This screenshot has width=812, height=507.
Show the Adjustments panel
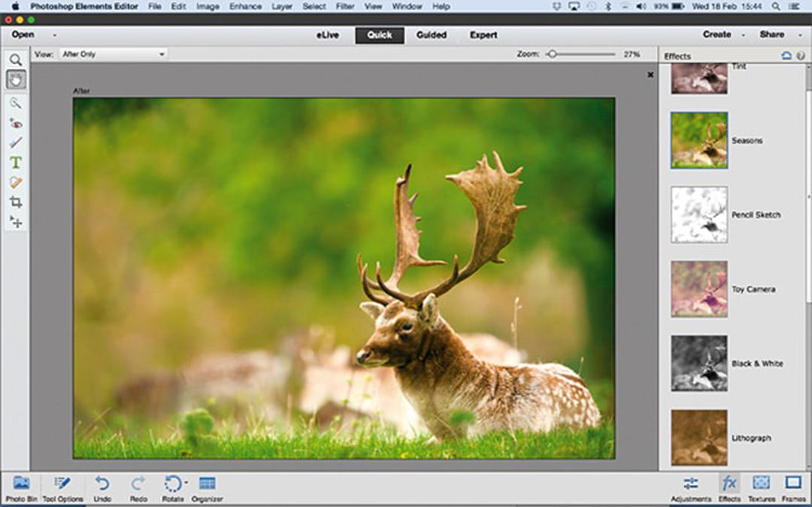point(691,490)
